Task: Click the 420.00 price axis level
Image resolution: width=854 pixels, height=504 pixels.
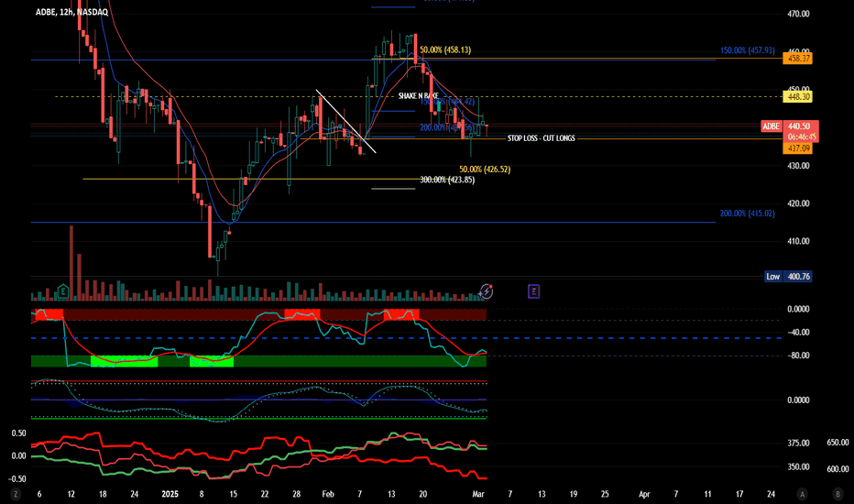Action: pyautogui.click(x=798, y=203)
